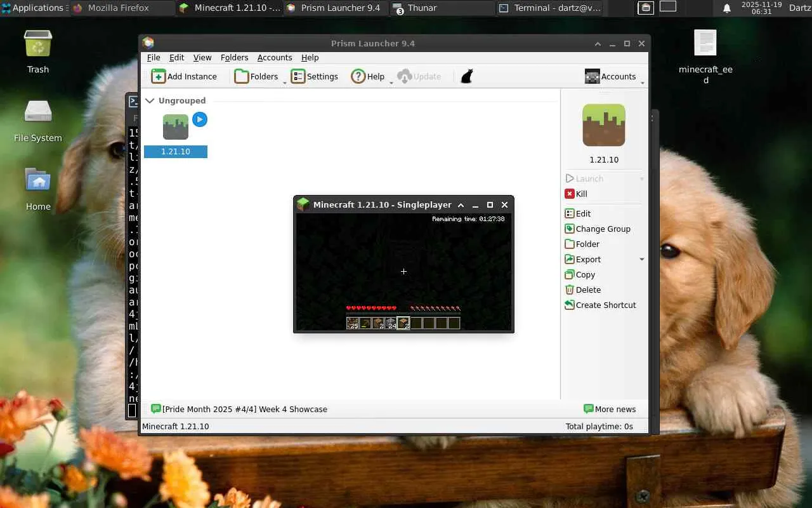Click the More news button
812x508 pixels.
click(610, 409)
